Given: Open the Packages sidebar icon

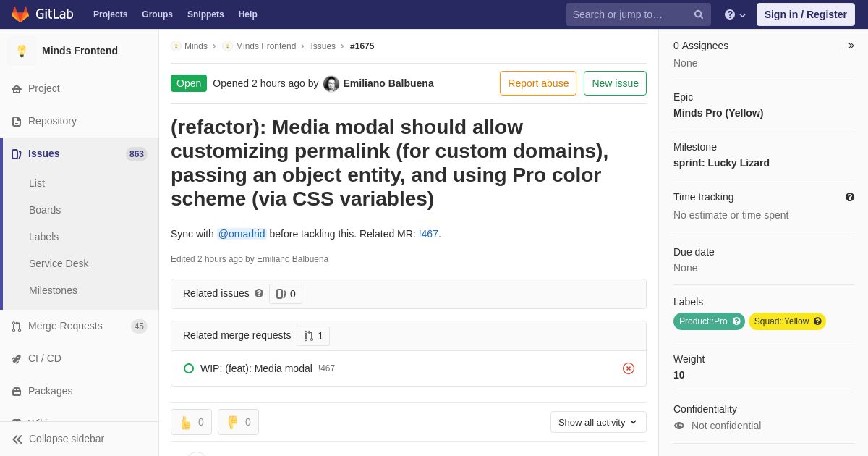Looking at the screenshot, I should pos(17,392).
